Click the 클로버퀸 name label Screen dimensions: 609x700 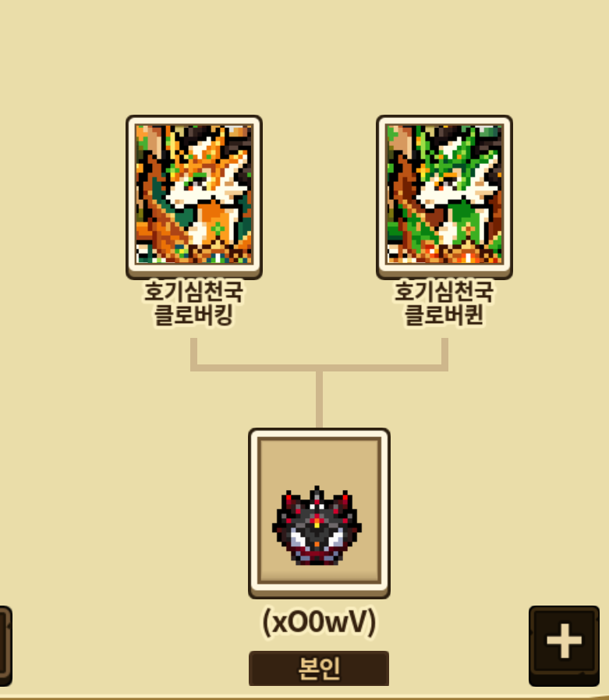coord(444,314)
